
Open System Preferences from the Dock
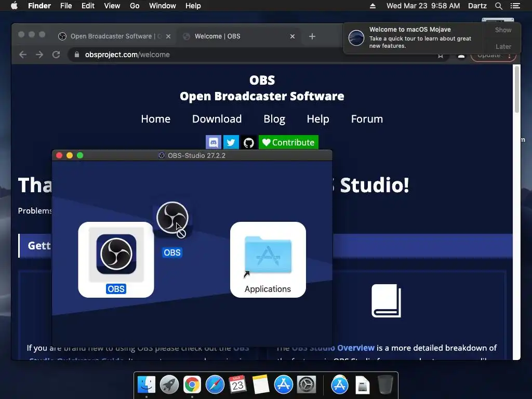[x=307, y=385]
